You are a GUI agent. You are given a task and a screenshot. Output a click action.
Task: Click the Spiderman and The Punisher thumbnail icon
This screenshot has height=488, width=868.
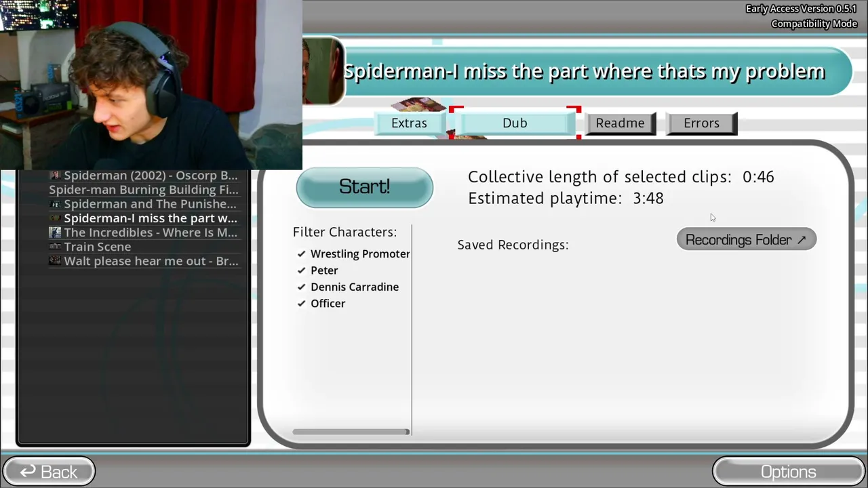(56, 204)
